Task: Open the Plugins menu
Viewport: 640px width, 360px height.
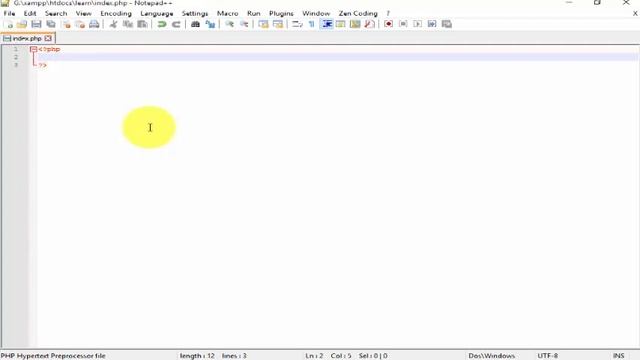Action: 281,13
